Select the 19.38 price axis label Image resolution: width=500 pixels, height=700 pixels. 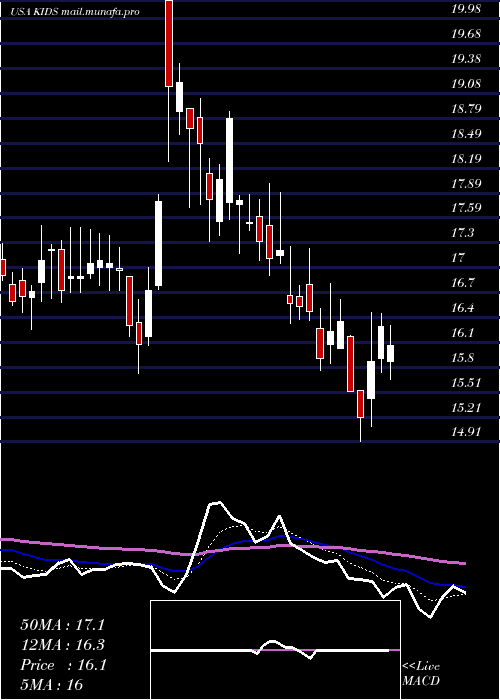(x=466, y=59)
